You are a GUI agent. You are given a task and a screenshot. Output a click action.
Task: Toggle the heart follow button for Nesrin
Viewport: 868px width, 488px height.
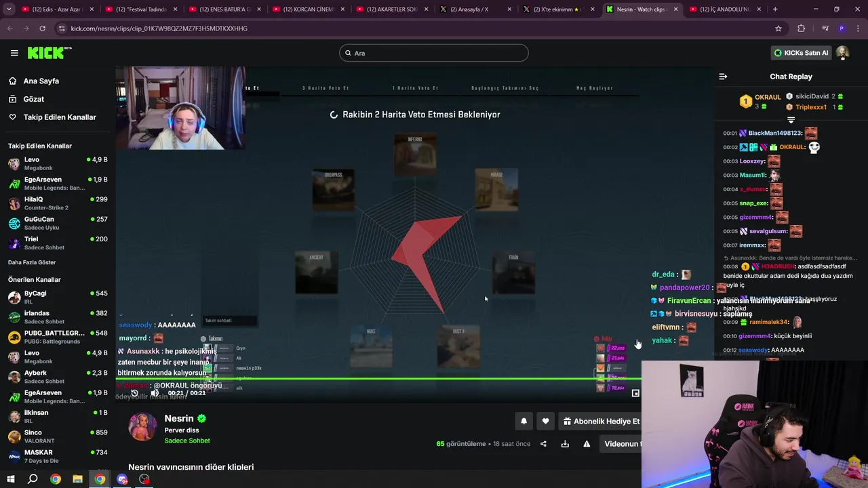[545, 422]
